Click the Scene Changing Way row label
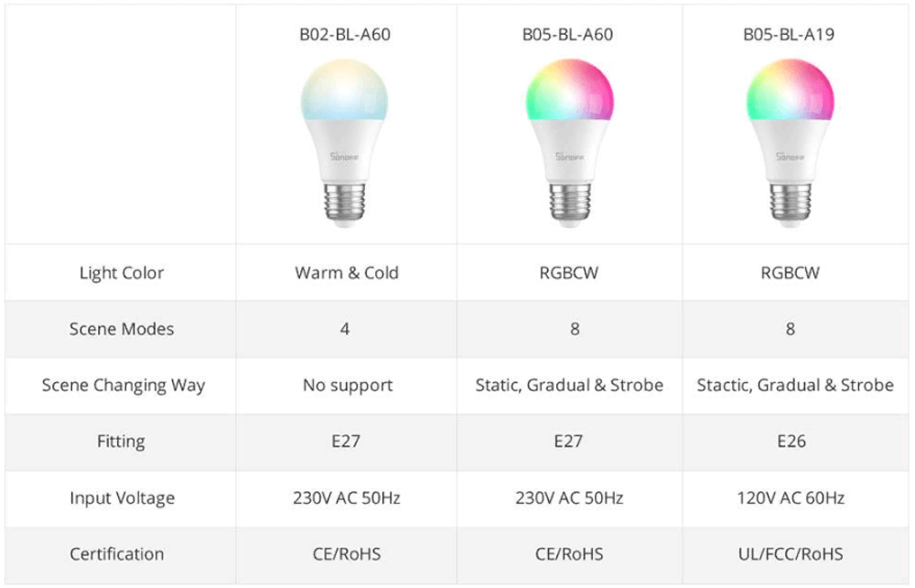This screenshot has height=588, width=915. [124, 386]
